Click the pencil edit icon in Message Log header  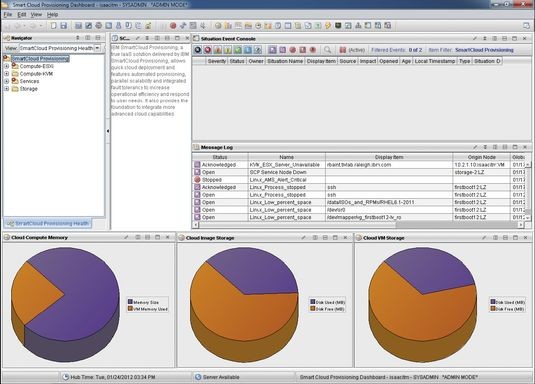tap(475, 147)
